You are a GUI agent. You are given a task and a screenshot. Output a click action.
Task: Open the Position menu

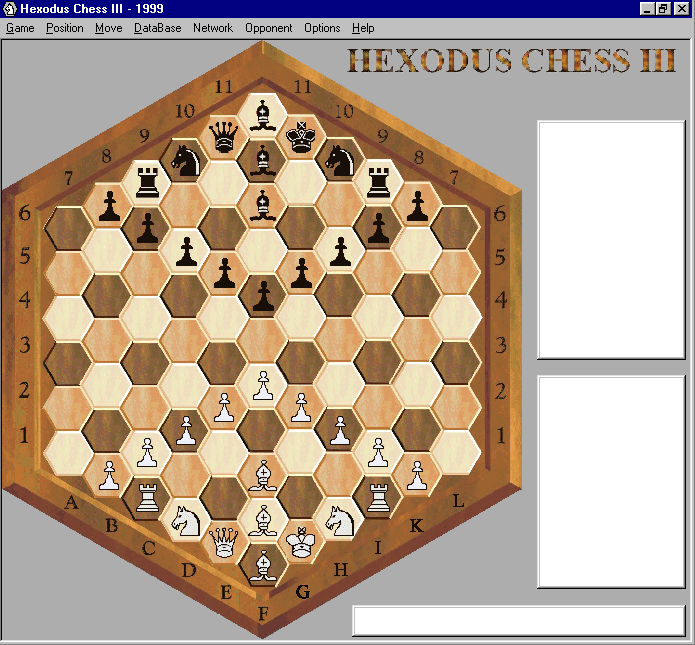click(65, 28)
